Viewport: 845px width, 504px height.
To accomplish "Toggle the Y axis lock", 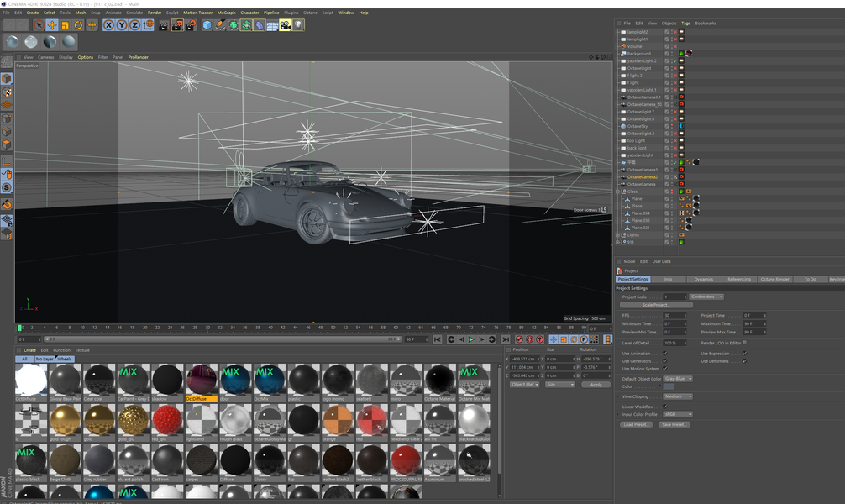I will click(122, 25).
